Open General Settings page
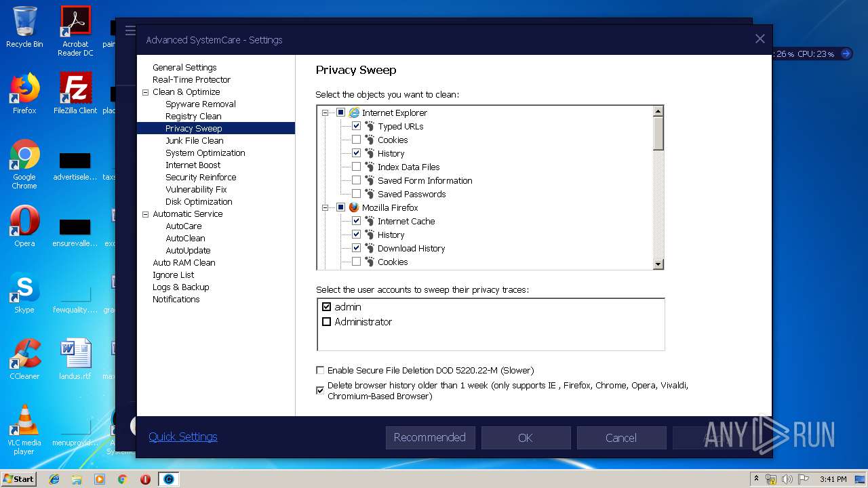Viewport: 868px width, 488px height. click(x=184, y=67)
